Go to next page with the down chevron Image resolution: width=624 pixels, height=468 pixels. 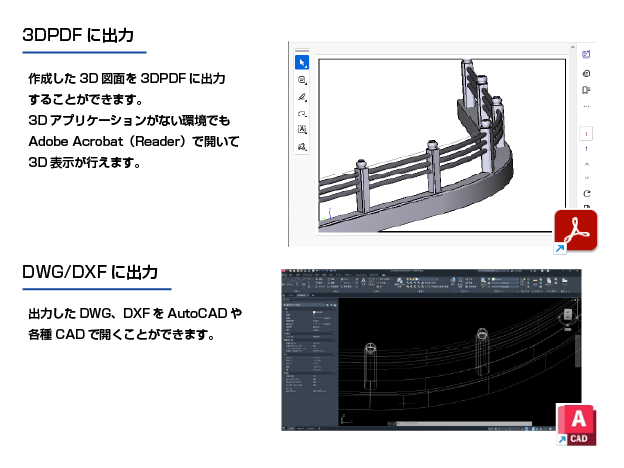586,177
